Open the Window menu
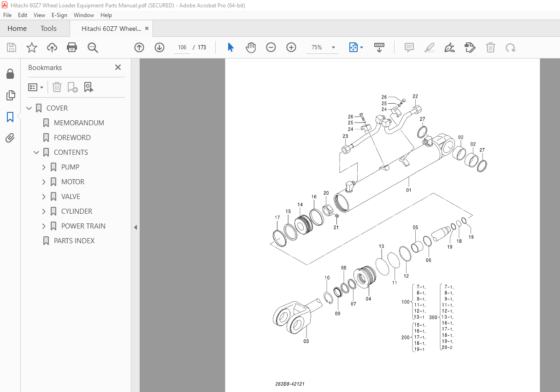Viewport: 560px width, 392px height. pos(84,15)
